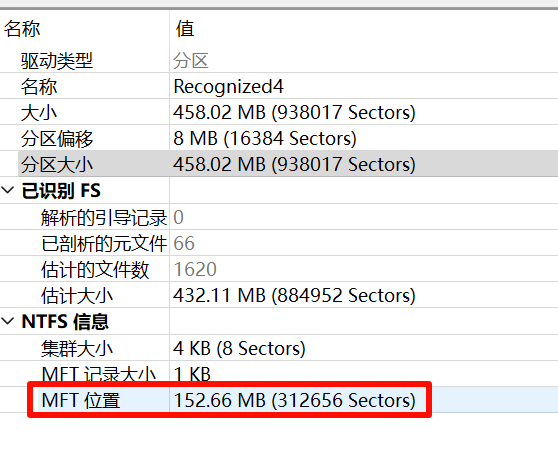The height and width of the screenshot is (465, 558).
Task: Collapse the 已识别 FS section
Action: (7, 190)
